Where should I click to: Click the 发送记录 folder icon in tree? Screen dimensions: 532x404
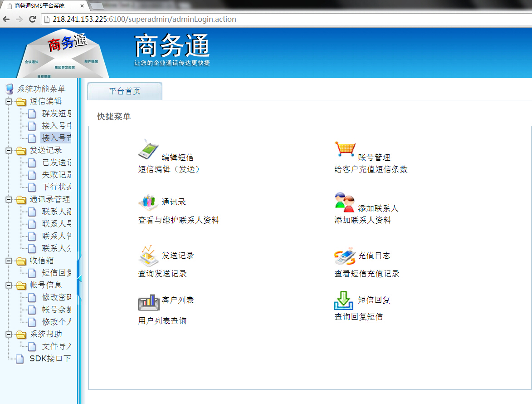[x=21, y=150]
